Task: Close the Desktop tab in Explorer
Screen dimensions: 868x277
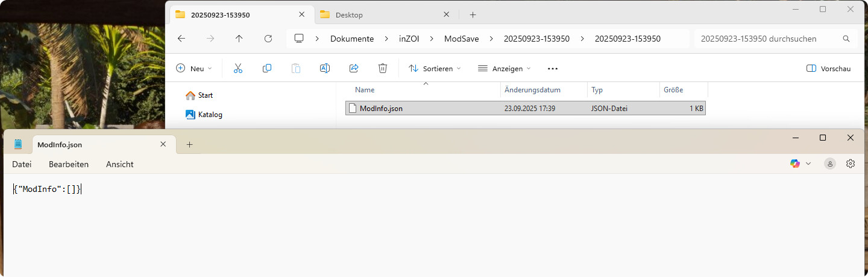Action: tap(447, 14)
